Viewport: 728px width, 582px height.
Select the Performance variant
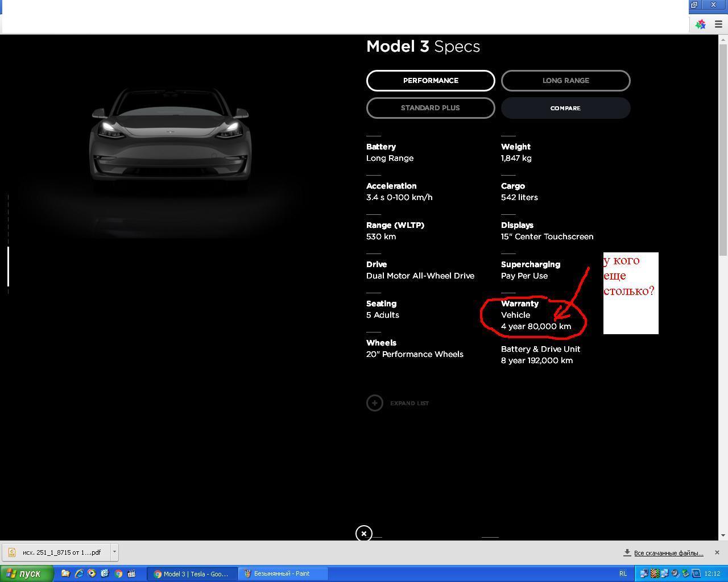pos(431,81)
